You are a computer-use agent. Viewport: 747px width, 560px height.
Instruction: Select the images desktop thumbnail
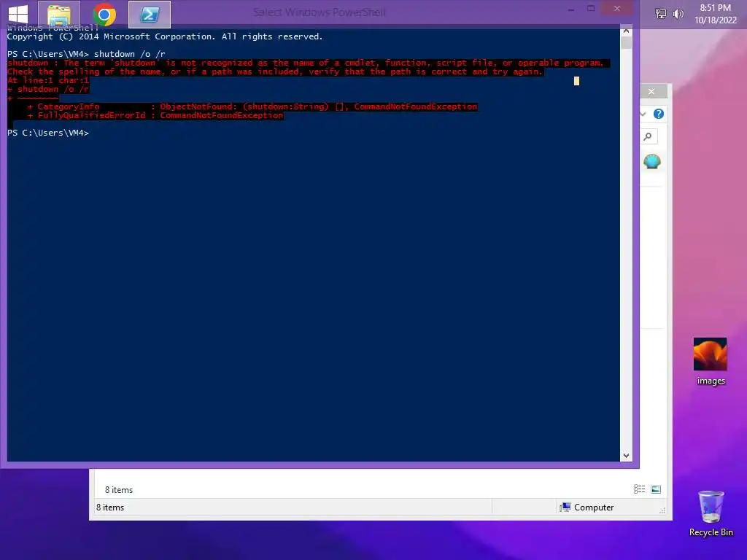click(x=711, y=362)
